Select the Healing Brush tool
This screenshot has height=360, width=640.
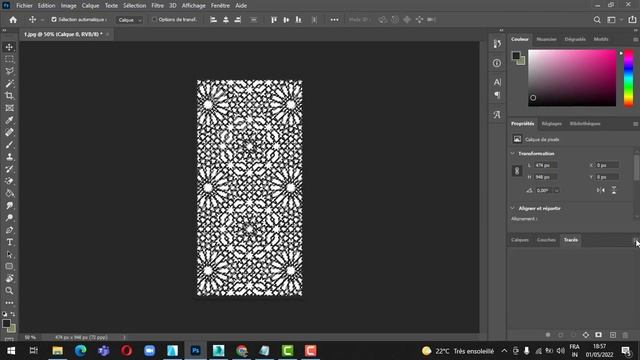9,132
